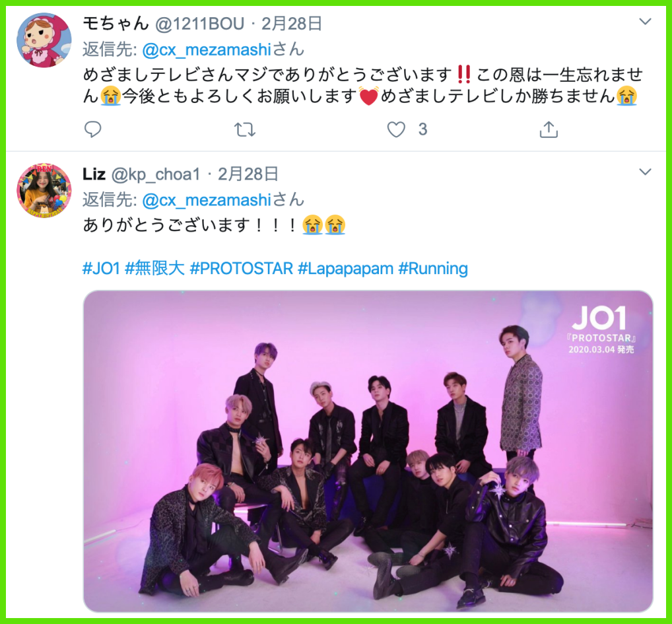Open @cx_mezamashi link in Liz's reply
The image size is (672, 624).
pos(207,200)
